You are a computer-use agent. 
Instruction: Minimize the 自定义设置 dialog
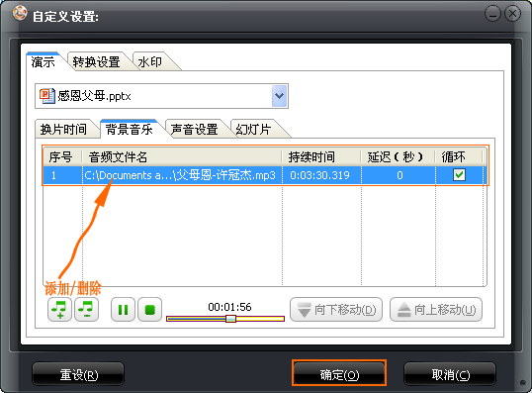point(492,14)
